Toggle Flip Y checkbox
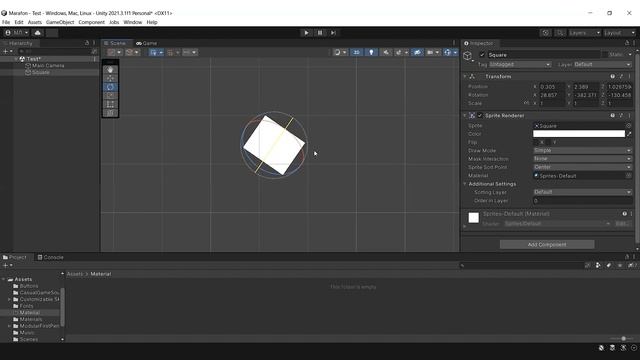The width and height of the screenshot is (640, 360). [x=549, y=142]
